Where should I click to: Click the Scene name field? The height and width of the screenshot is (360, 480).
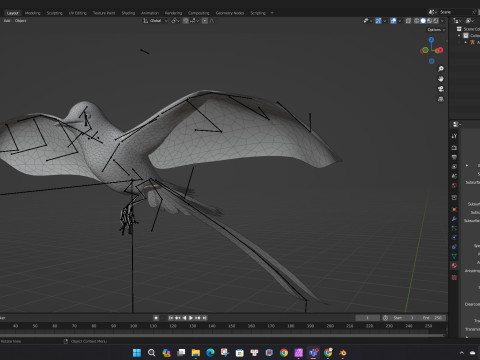(455, 12)
